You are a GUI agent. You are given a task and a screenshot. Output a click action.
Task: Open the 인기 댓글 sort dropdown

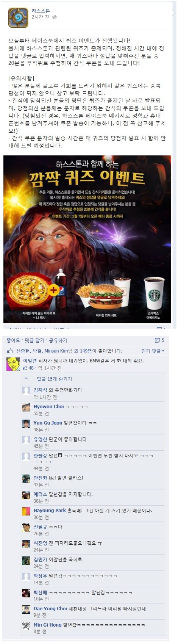(153, 351)
